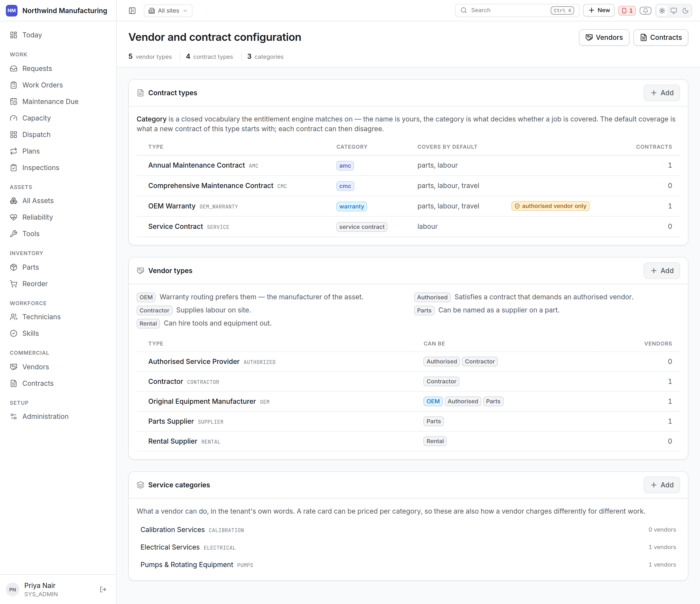700x604 pixels.
Task: Open Work Orders in sidebar
Action: click(58, 85)
